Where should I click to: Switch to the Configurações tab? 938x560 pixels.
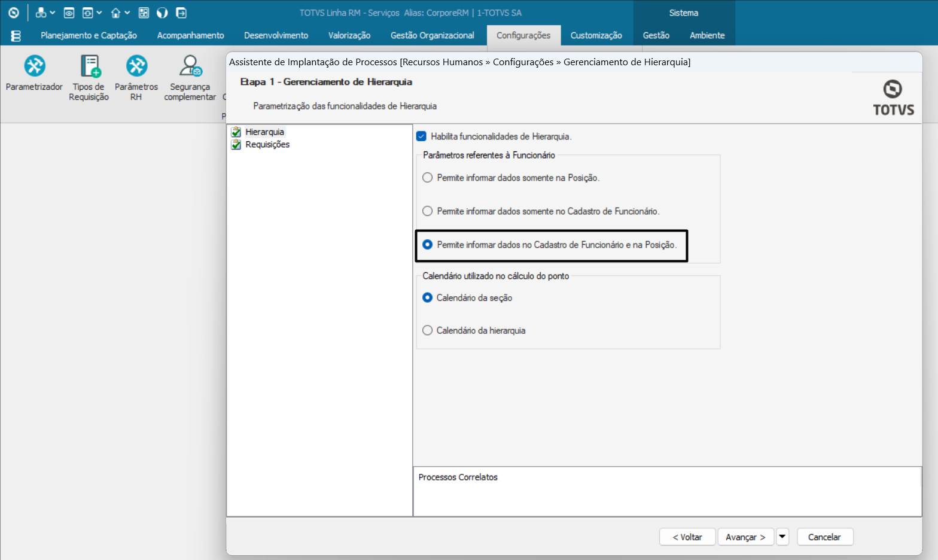pos(523,35)
